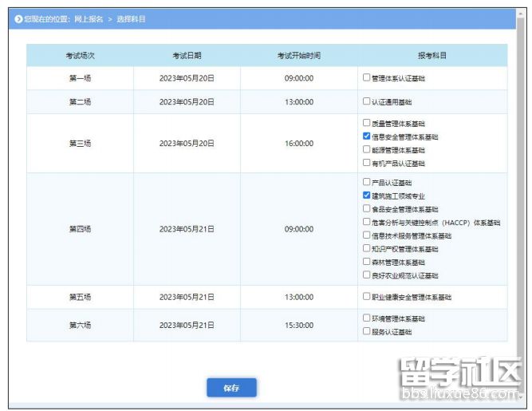Check 有机产品认证基础 option
The width and height of the screenshot is (532, 411).
[367, 163]
